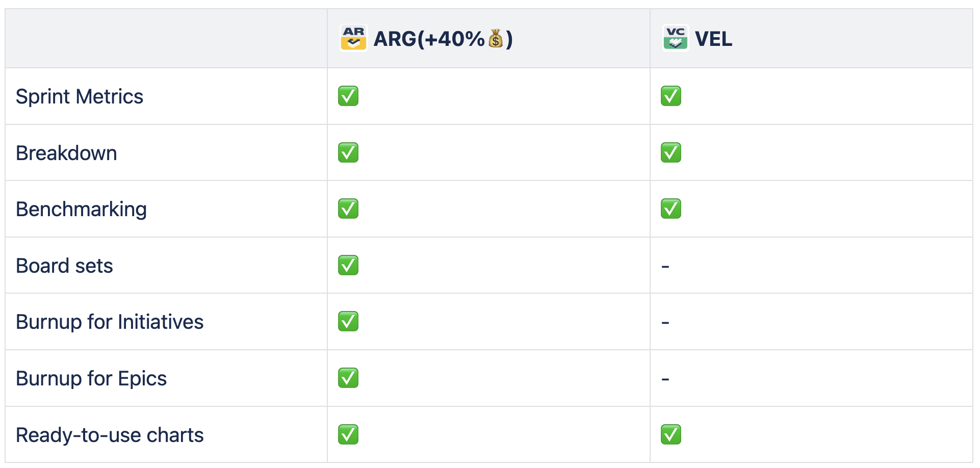Image resolution: width=980 pixels, height=468 pixels.
Task: Click the money bag emoji in ARG header
Action: click(496, 39)
